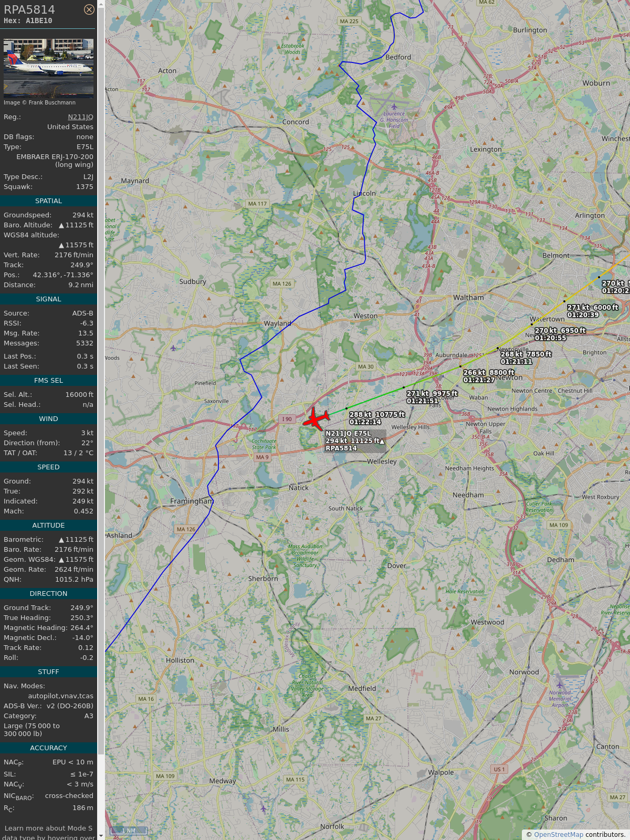Click the Norwood Memorial Airport icon

pos(560,685)
